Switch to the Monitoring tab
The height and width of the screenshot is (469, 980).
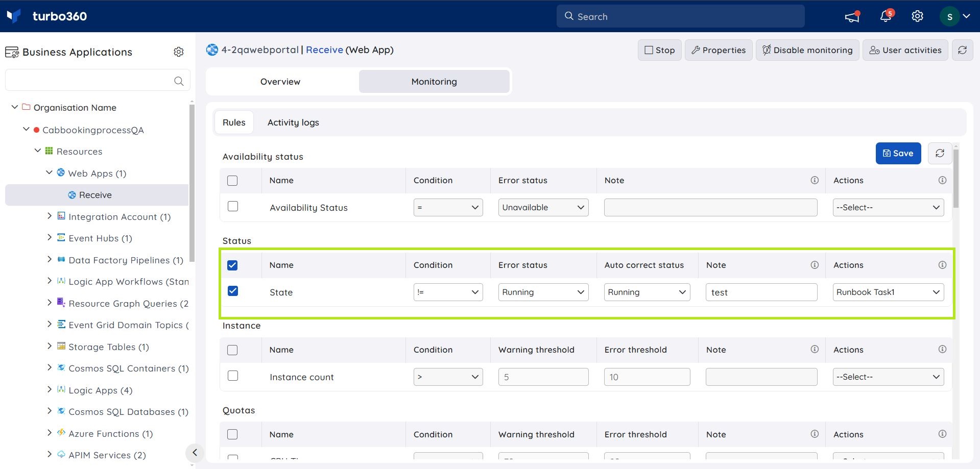[x=434, y=82]
